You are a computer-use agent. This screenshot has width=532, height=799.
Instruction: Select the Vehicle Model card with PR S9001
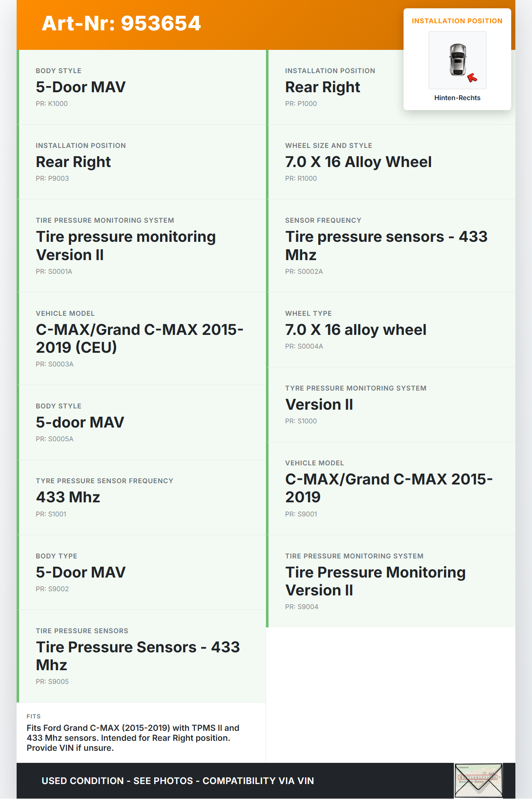pos(391,488)
